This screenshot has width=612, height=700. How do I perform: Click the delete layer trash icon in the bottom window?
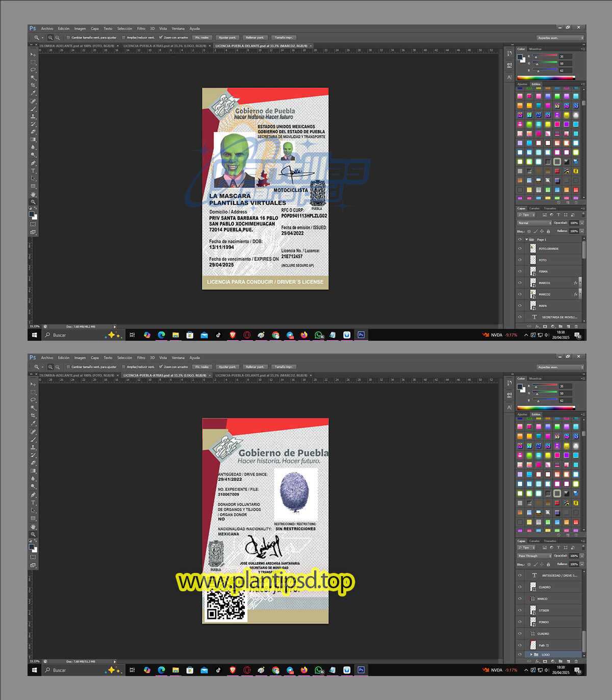(576, 661)
